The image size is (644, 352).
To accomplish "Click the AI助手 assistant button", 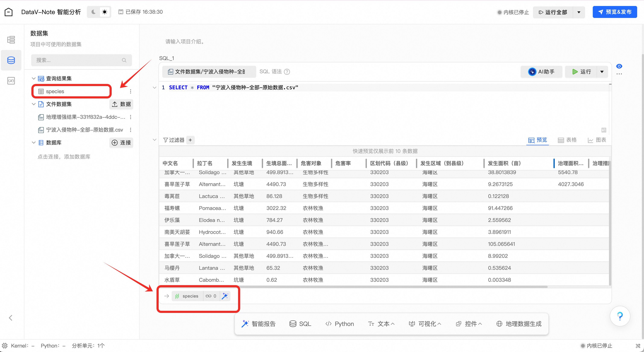I will click(x=541, y=72).
